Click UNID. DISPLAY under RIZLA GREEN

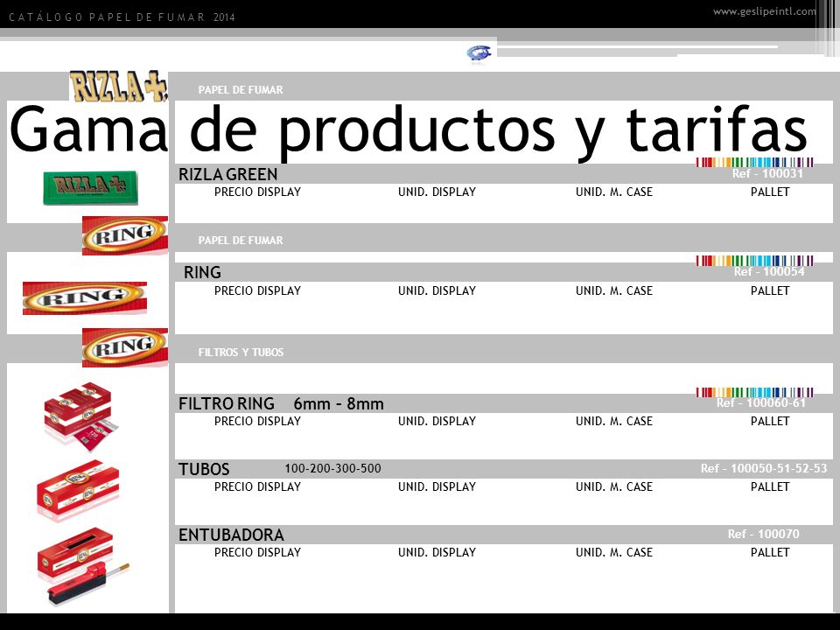click(x=437, y=192)
